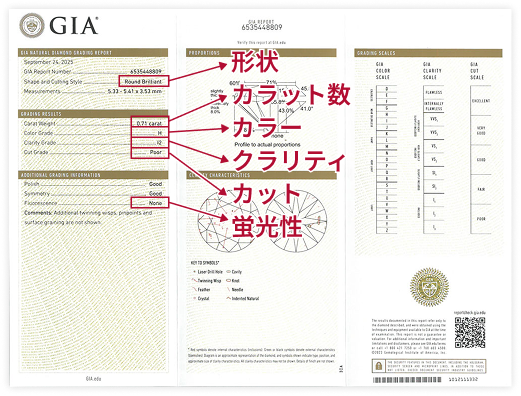
Task: Click the red-symbols footnote paragraph
Action: click(x=262, y=355)
